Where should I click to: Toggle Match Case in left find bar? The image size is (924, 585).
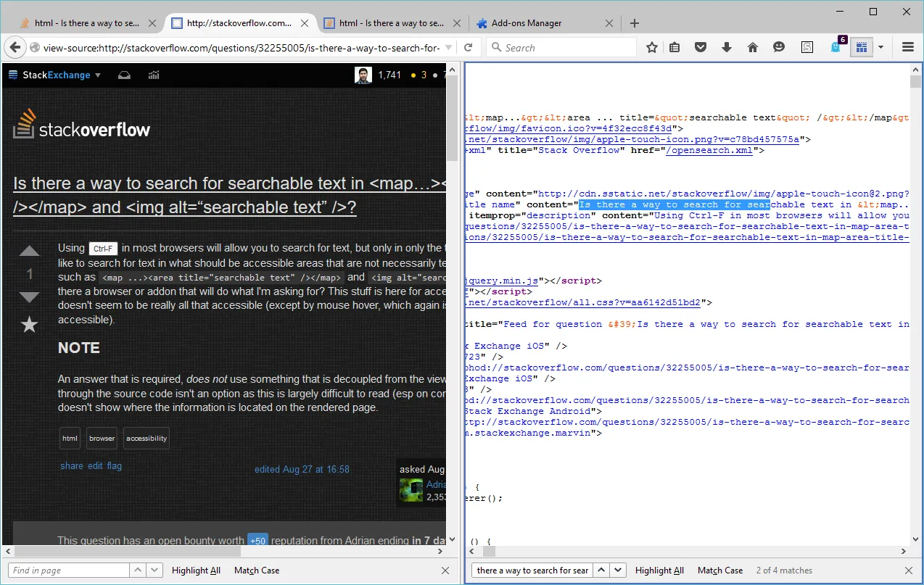pyautogui.click(x=257, y=571)
